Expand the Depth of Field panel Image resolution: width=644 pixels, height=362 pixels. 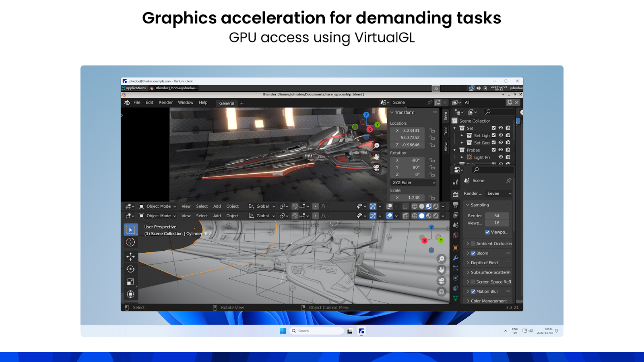point(484,263)
